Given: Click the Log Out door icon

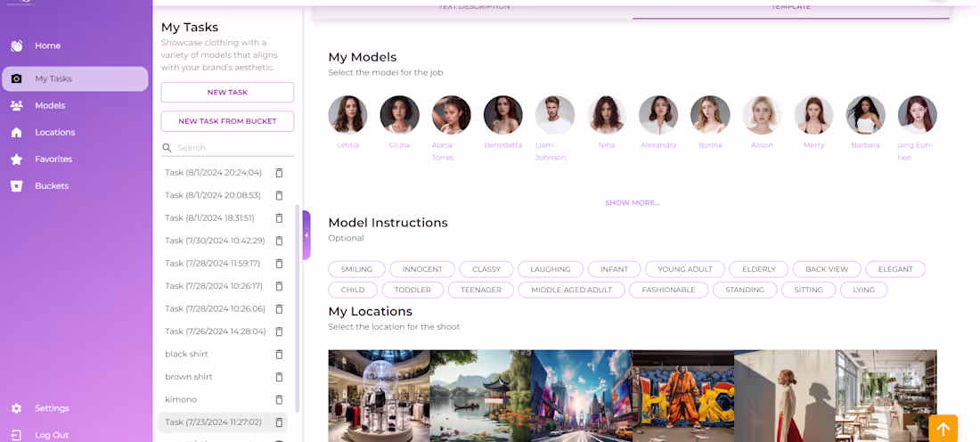Looking at the screenshot, I should coord(17,435).
